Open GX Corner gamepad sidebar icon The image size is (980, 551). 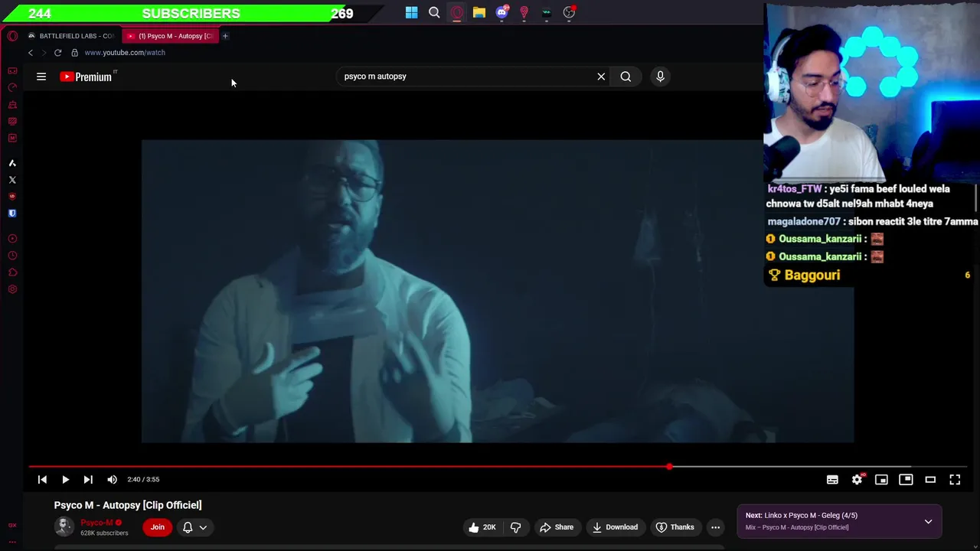click(12, 71)
